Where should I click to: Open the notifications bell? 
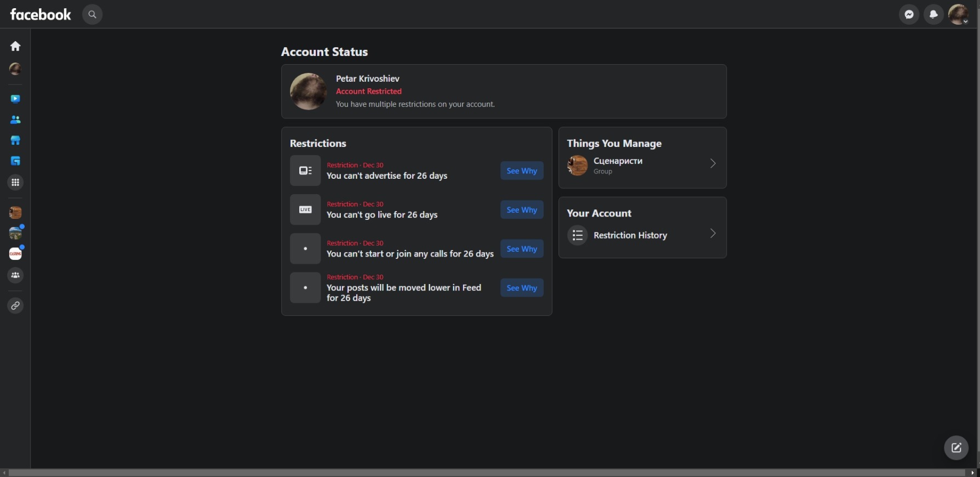tap(933, 14)
